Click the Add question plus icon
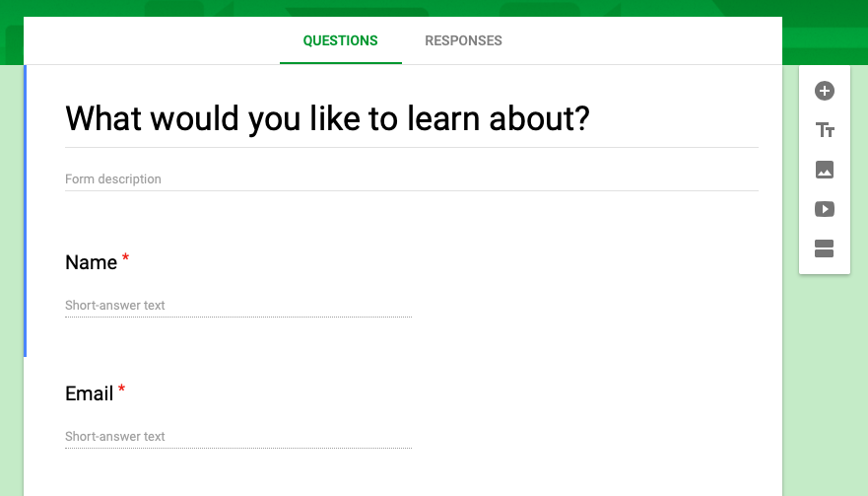Viewport: 868px width, 496px height. [825, 91]
